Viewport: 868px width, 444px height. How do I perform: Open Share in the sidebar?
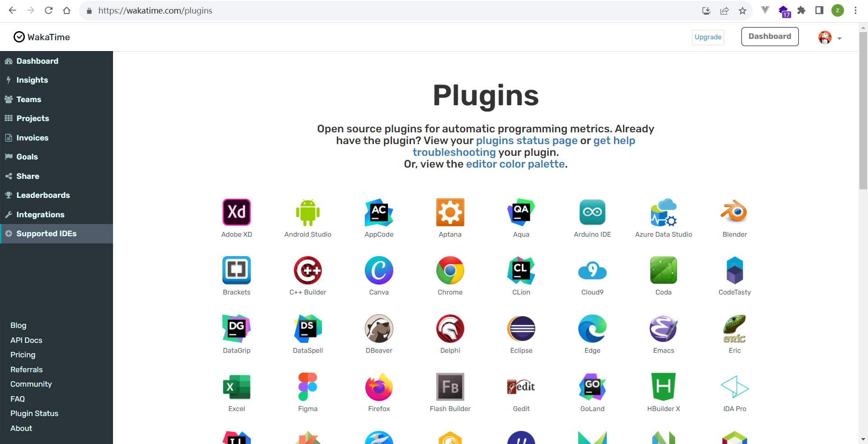click(x=57, y=176)
